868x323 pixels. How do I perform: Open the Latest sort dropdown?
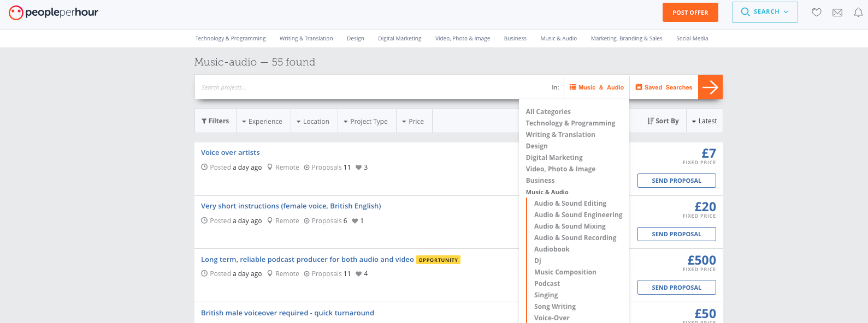click(704, 121)
